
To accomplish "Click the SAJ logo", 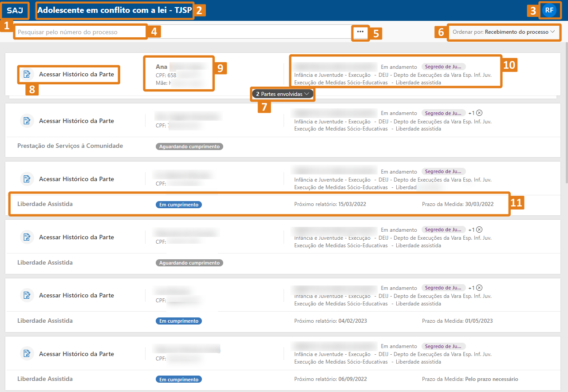I will point(15,10).
